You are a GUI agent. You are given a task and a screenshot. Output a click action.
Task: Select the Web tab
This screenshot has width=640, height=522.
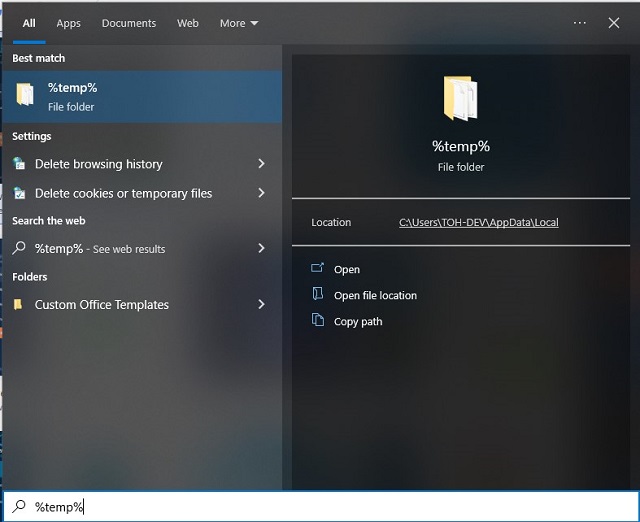[188, 23]
